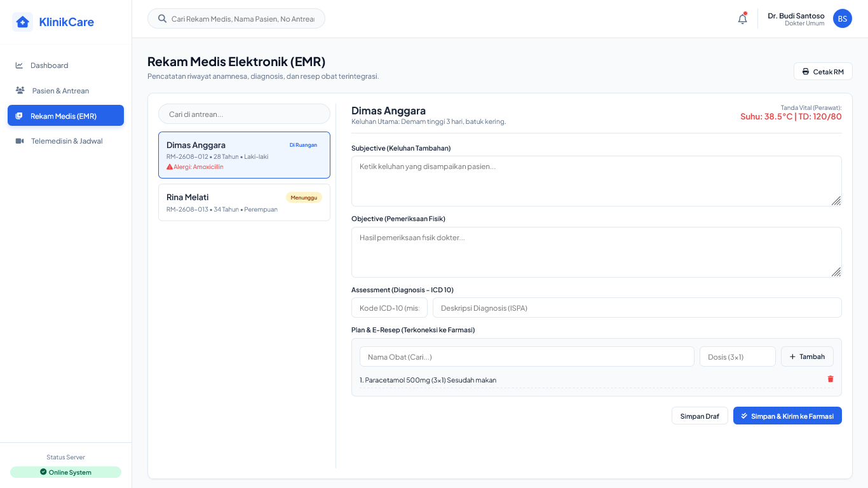Click the Deskripsi Diagnosis input field
This screenshot has height=488, width=868.
coord(637,308)
